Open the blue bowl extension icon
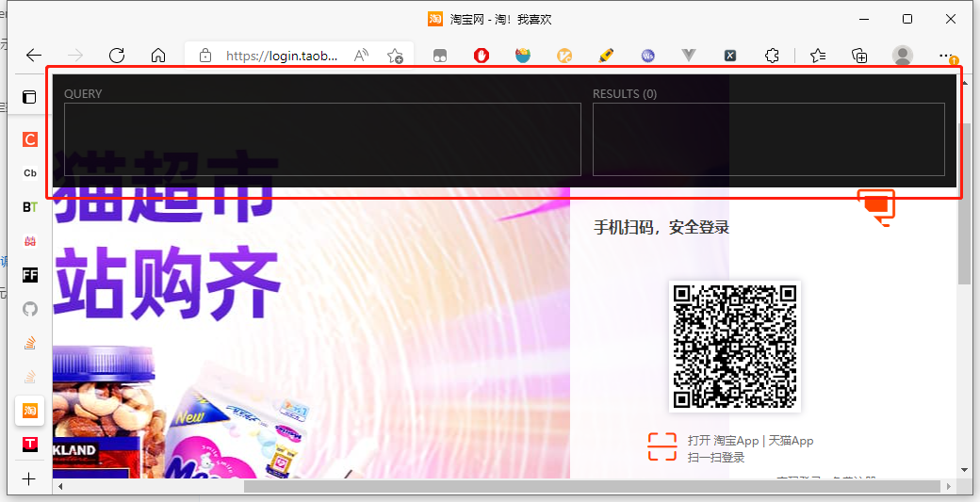This screenshot has height=502, width=980. 522,56
